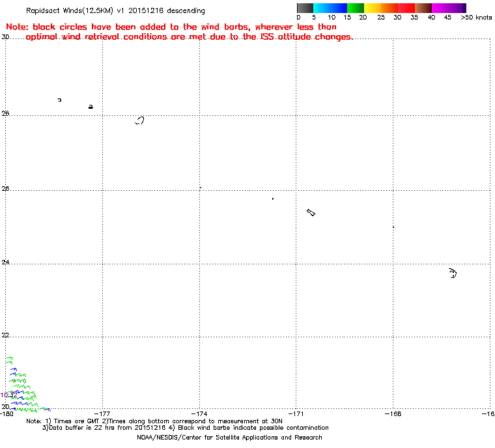Click the yellow 20-25 knots color band
The width and height of the screenshot is (495, 448).
[373, 8]
